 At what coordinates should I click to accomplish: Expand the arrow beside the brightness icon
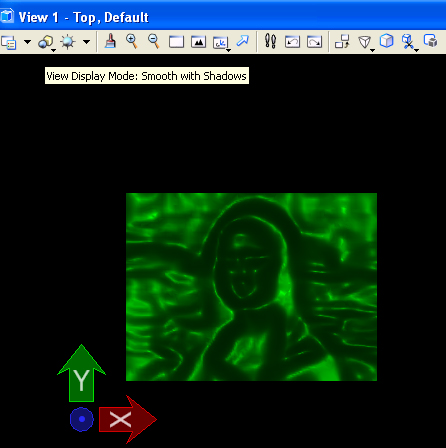click(87, 42)
